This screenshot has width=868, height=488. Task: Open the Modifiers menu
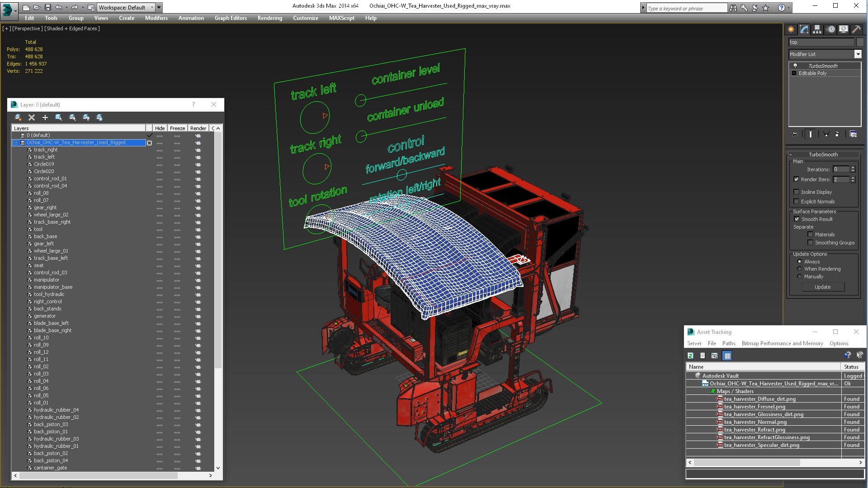coord(156,18)
